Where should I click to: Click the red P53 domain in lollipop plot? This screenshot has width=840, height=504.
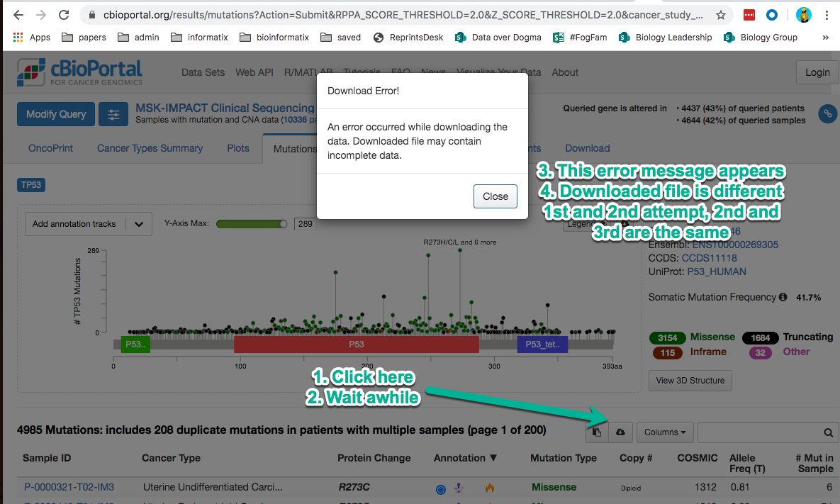(x=357, y=345)
